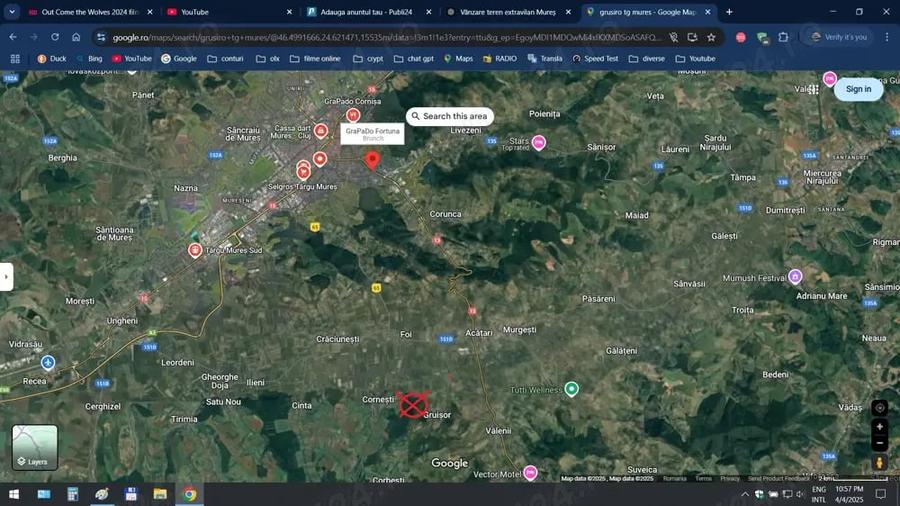Viewport: 900px width, 506px height.
Task: Click the Terms link in map footer
Action: pyautogui.click(x=703, y=478)
